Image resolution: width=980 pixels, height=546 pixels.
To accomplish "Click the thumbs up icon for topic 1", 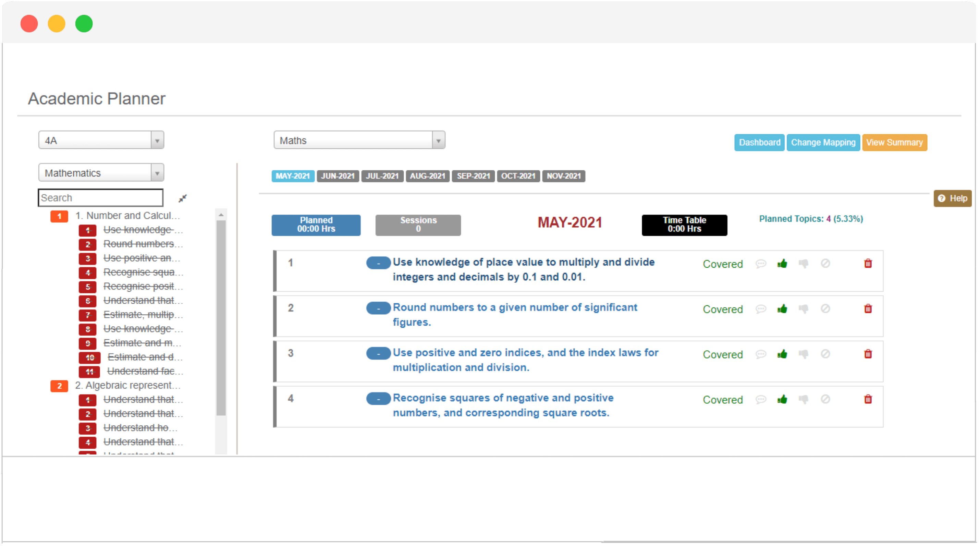I will (x=782, y=263).
